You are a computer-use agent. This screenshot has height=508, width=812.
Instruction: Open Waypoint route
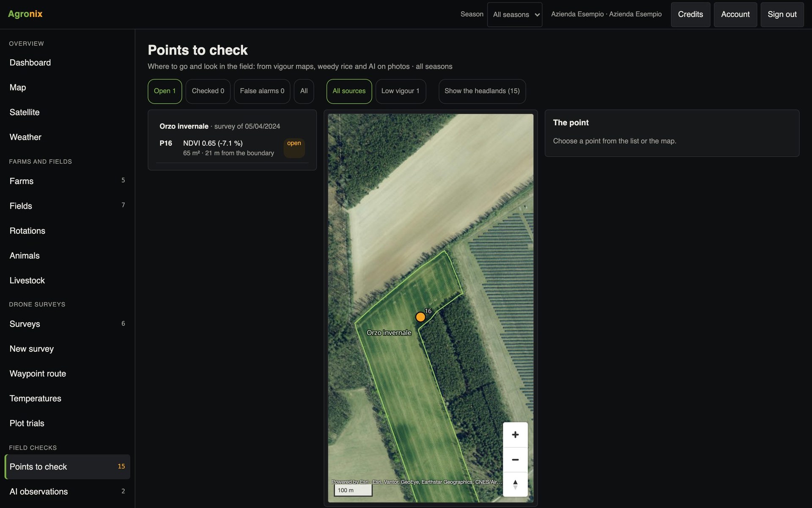(67, 374)
